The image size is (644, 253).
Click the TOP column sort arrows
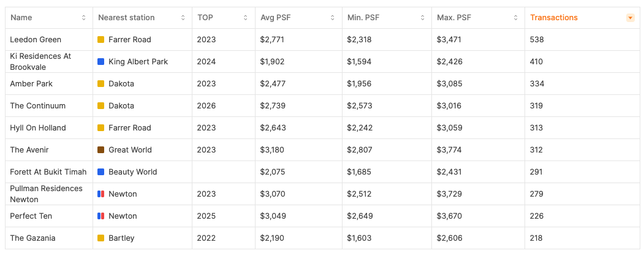pos(246,18)
